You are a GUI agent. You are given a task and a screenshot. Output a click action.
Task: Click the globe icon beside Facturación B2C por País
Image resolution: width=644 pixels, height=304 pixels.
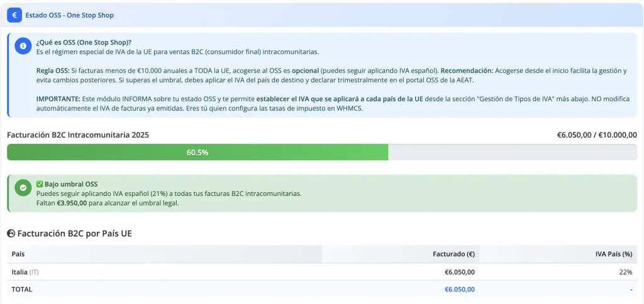11,234
